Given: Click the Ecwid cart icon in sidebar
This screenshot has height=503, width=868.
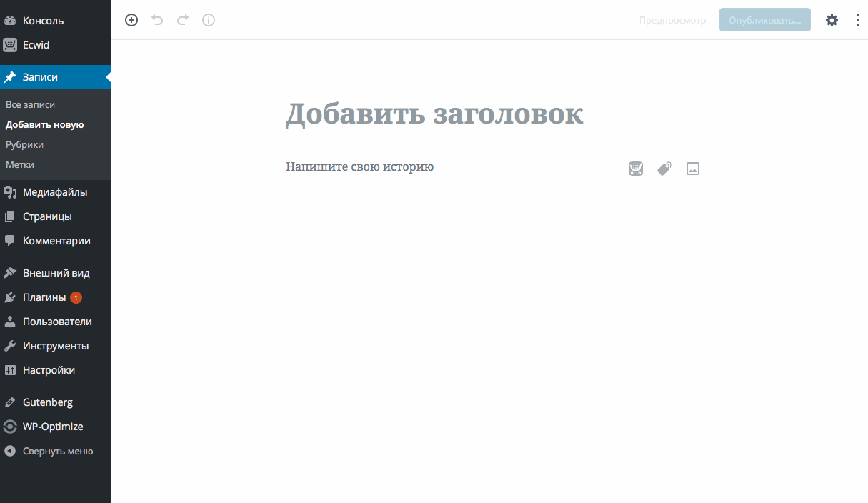Looking at the screenshot, I should pyautogui.click(x=10, y=45).
